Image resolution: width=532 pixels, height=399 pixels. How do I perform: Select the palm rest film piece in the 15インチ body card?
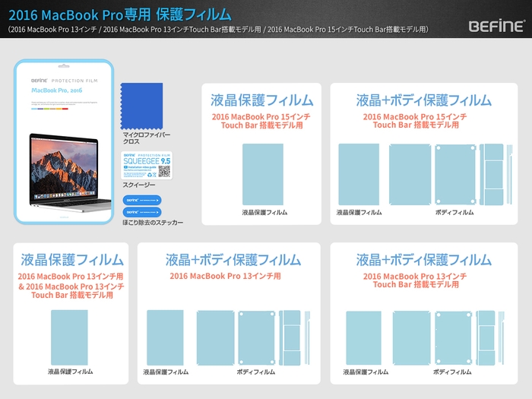click(x=491, y=174)
